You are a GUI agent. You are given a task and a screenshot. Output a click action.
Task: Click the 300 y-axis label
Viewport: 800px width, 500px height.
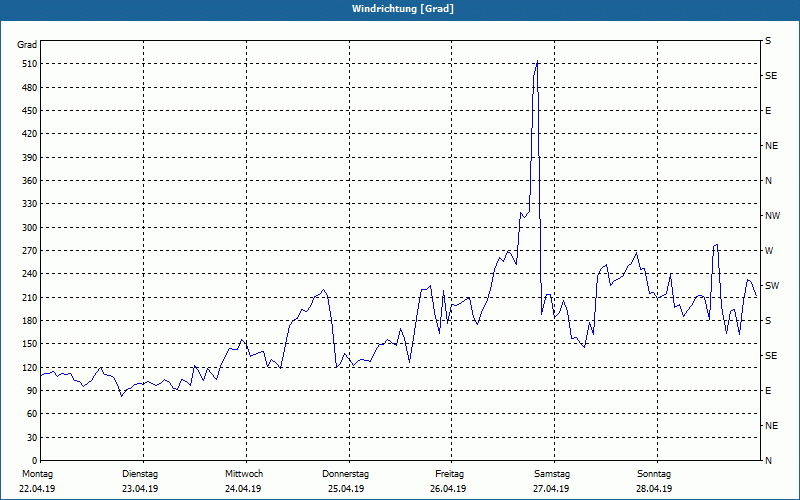pos(29,228)
